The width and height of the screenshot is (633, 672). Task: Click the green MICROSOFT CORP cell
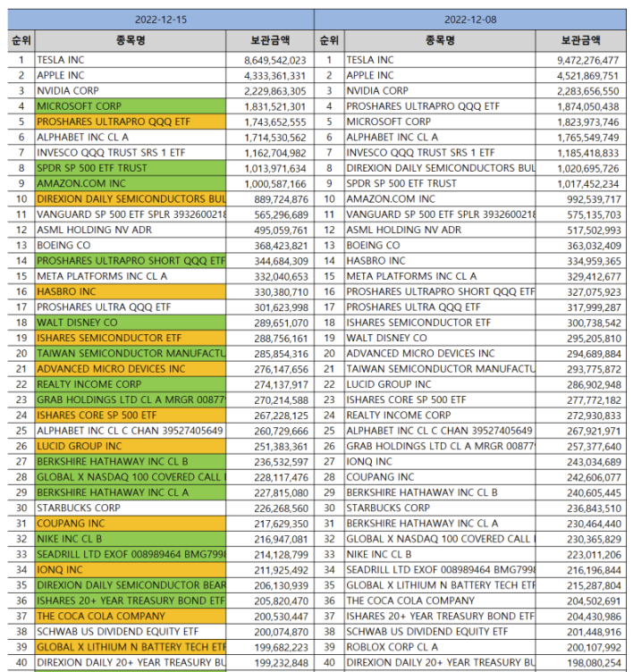click(x=131, y=106)
